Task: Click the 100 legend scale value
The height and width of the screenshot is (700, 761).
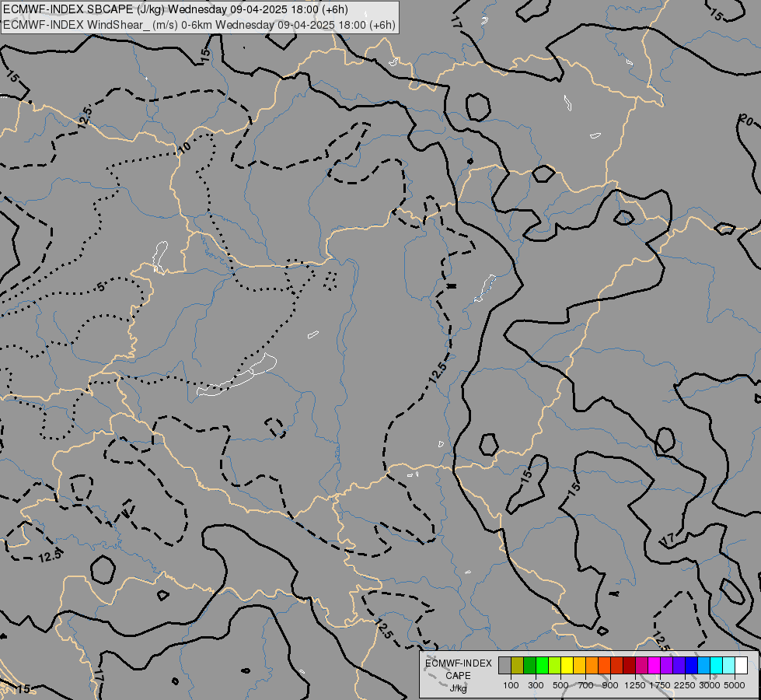Action: (511, 685)
